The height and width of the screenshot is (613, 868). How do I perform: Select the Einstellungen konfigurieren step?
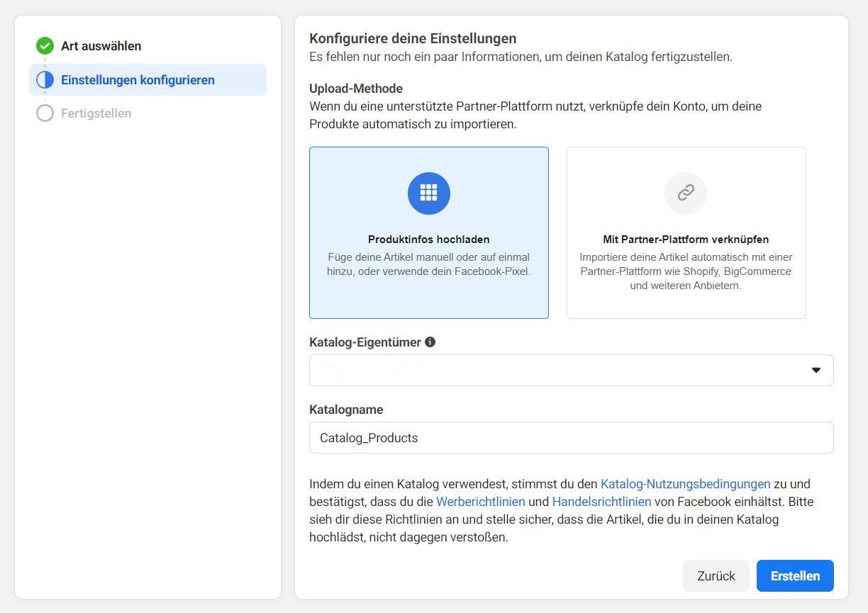138,80
